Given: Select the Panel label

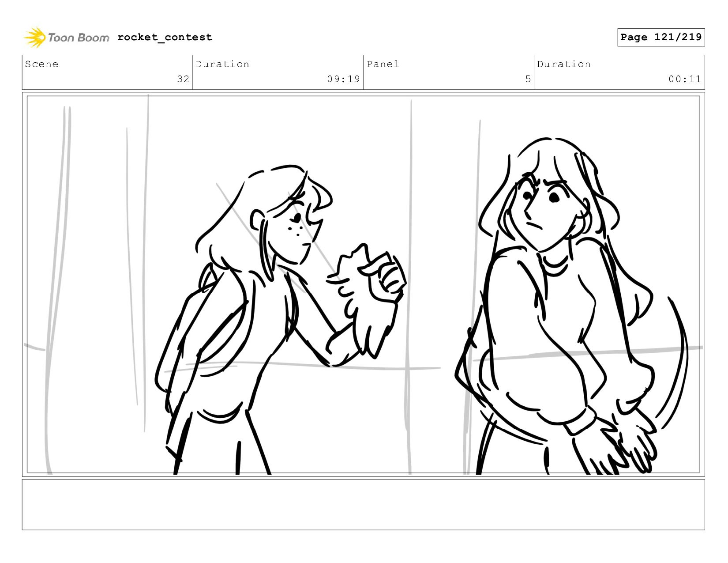Looking at the screenshot, I should point(383,64).
